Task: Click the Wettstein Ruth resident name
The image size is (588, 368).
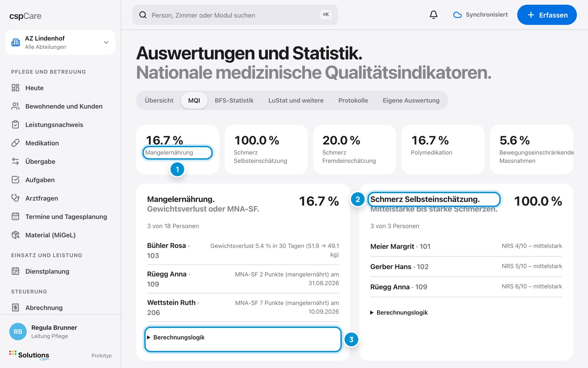Action: click(x=171, y=302)
